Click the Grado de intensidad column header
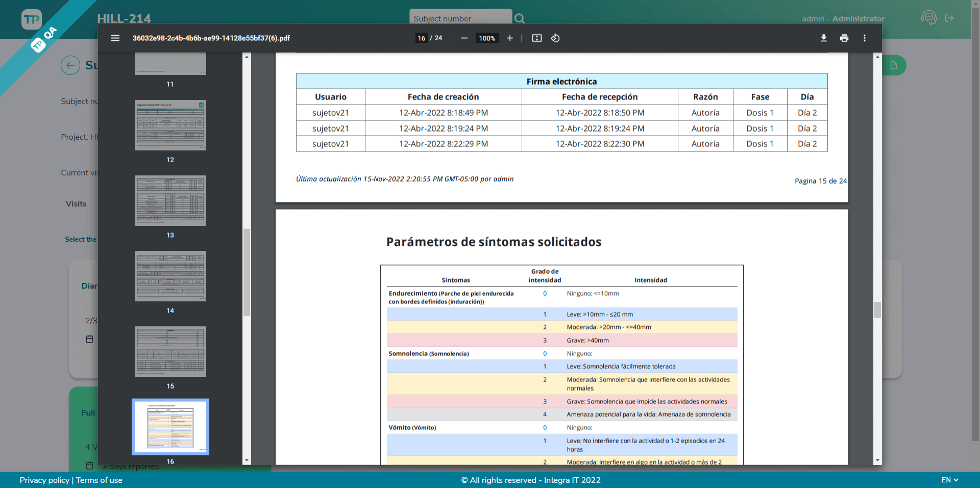Image resolution: width=980 pixels, height=488 pixels. click(x=545, y=276)
